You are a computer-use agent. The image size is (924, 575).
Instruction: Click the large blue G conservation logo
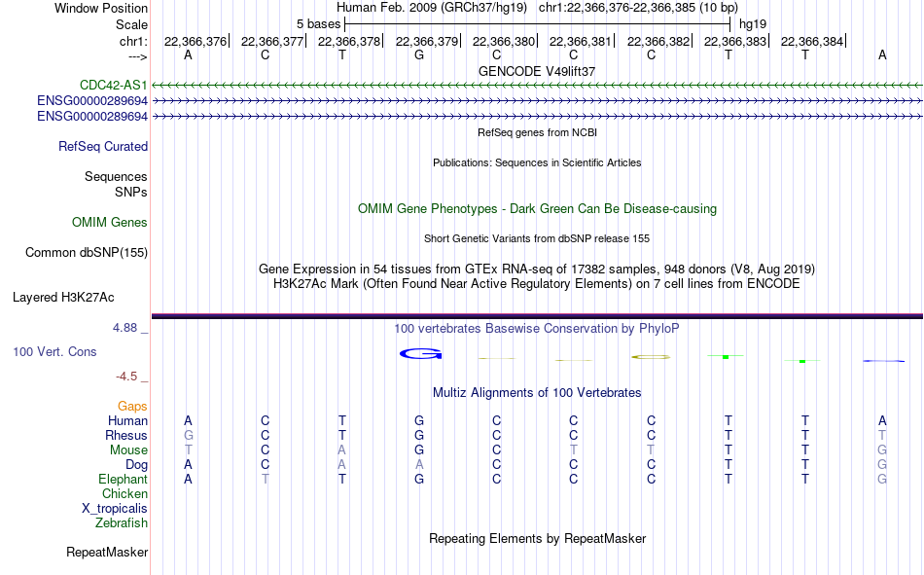(421, 354)
